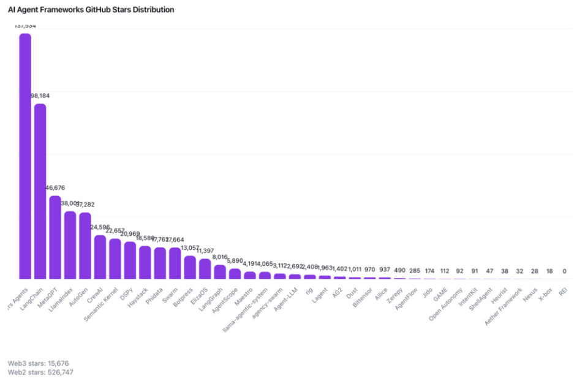Click the DSPy axis label
The height and width of the screenshot is (381, 588).
(x=124, y=294)
